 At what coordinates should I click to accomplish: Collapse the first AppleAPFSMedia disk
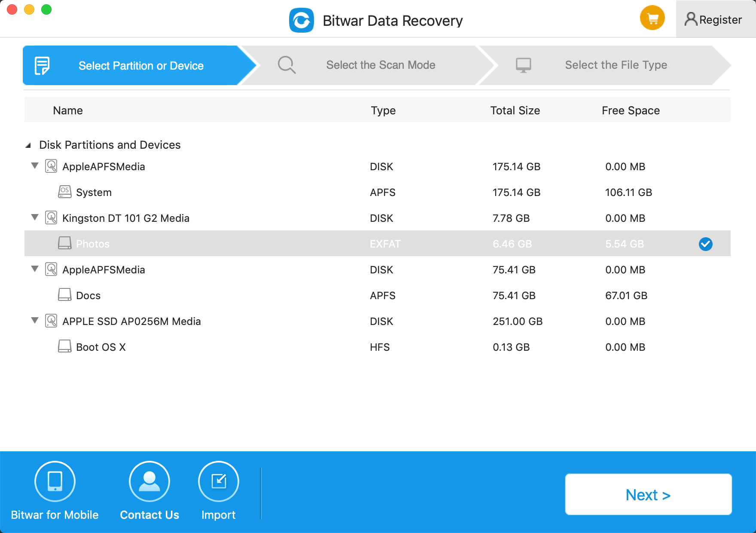click(35, 166)
